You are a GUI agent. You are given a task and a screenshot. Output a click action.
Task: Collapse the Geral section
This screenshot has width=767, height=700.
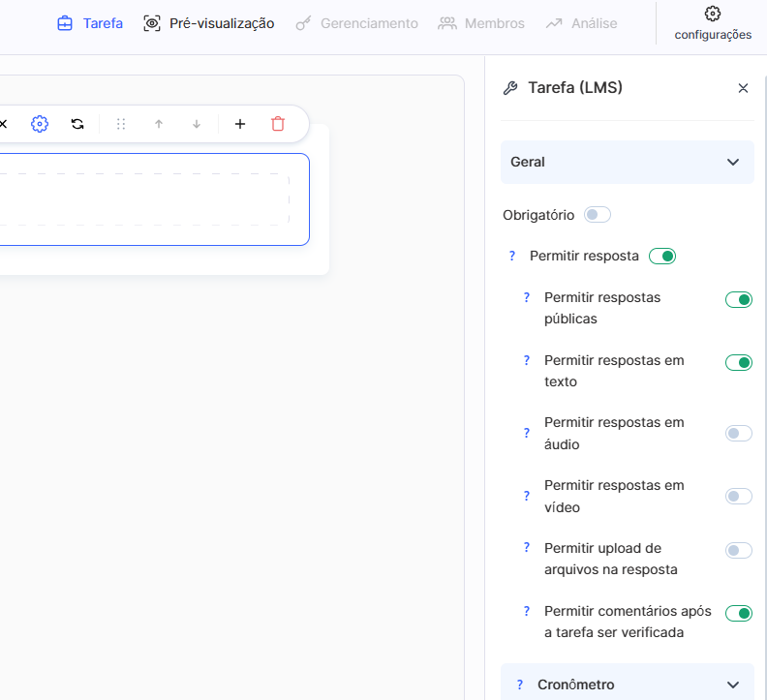pos(732,163)
